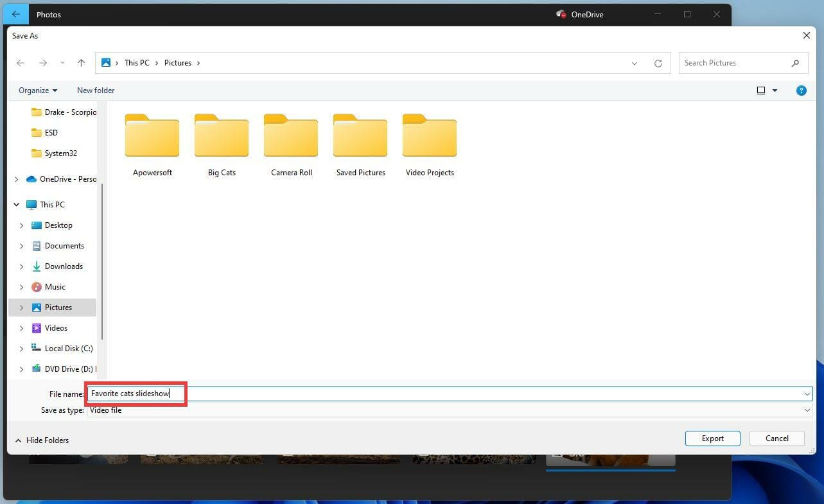Collapse the This PC tree node

tap(15, 204)
